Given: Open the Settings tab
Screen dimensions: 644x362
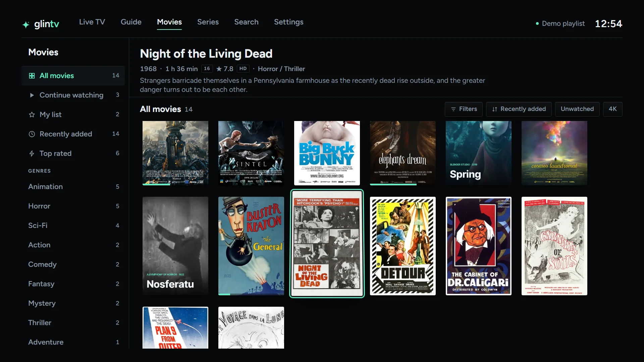Looking at the screenshot, I should click(289, 22).
